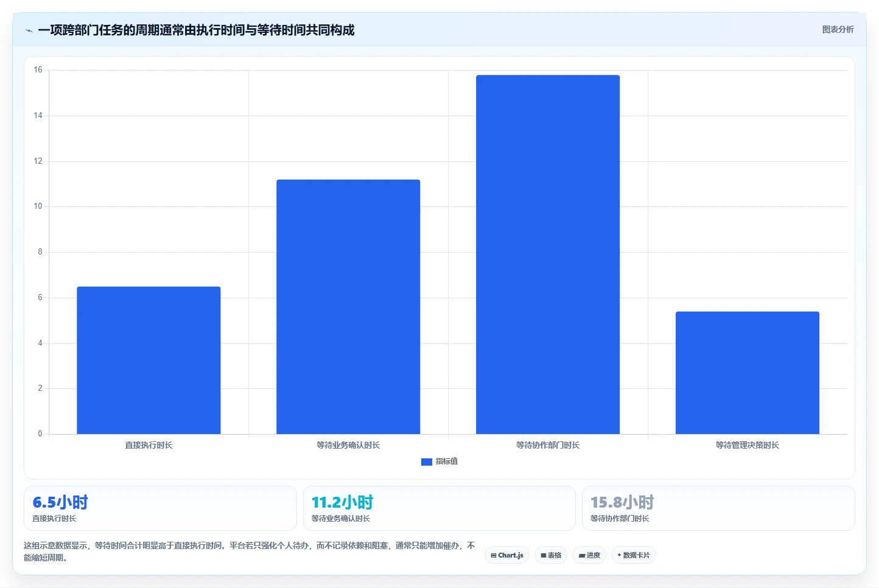Viewport: 879px width, 588px height.
Task: Click the 图表分析 label in header
Action: (838, 29)
